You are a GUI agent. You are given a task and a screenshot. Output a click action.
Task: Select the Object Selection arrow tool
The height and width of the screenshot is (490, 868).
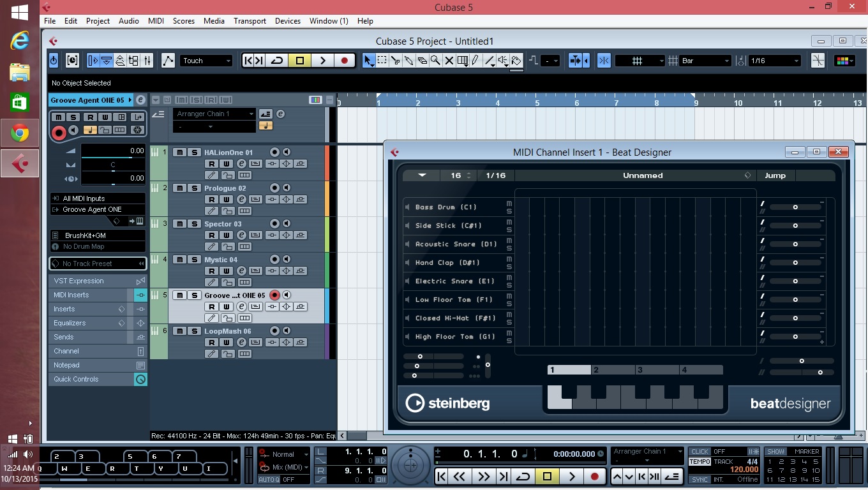tap(368, 61)
